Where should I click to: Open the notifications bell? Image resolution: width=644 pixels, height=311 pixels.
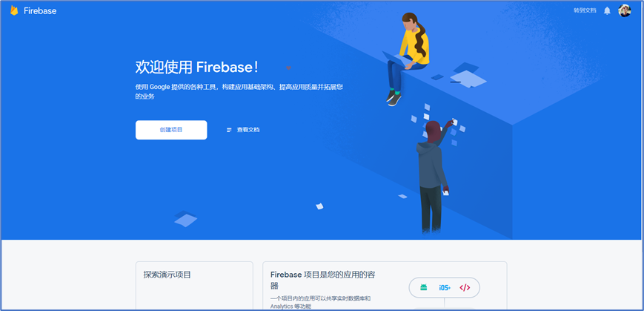click(607, 10)
